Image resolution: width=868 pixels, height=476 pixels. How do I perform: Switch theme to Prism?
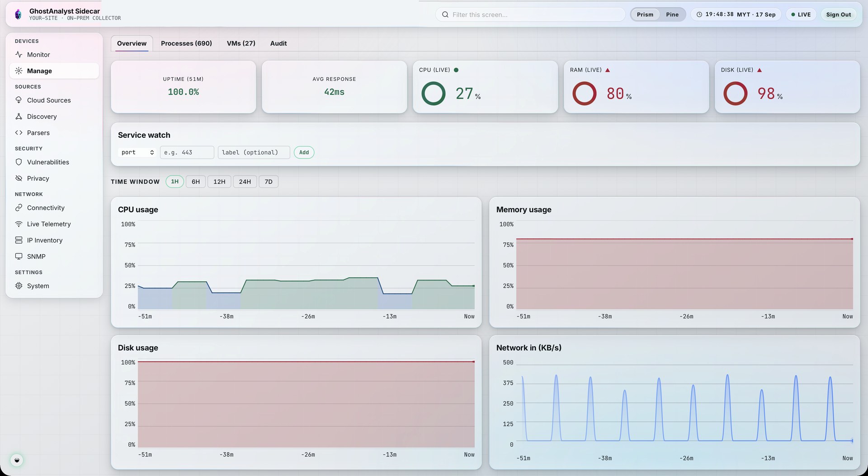[645, 14]
